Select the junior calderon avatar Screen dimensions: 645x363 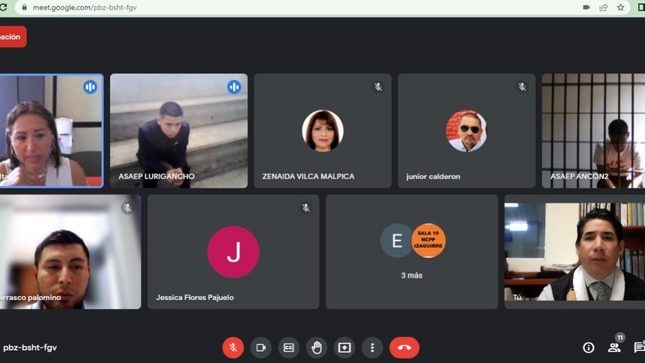point(466,131)
